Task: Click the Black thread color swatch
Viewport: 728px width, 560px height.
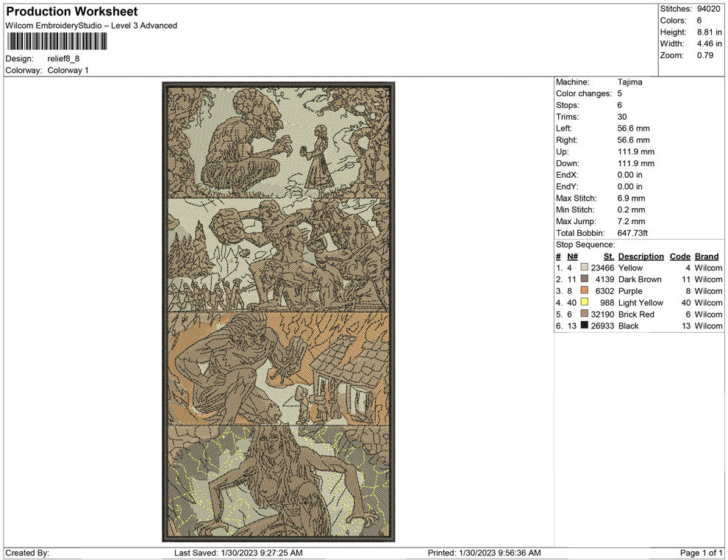Action: (585, 326)
